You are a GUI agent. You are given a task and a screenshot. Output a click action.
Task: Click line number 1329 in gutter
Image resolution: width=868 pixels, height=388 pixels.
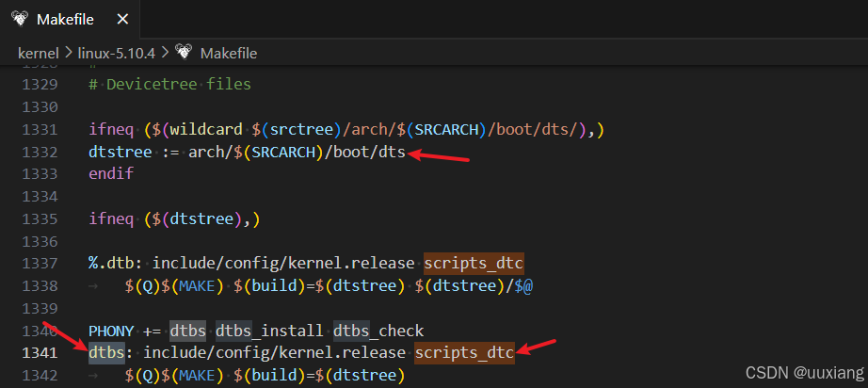click(x=40, y=85)
